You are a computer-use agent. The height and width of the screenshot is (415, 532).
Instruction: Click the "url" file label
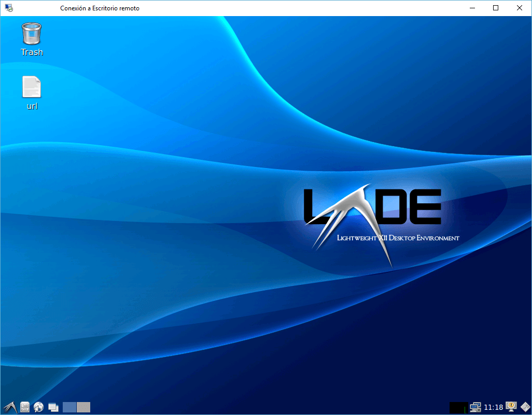(x=32, y=106)
